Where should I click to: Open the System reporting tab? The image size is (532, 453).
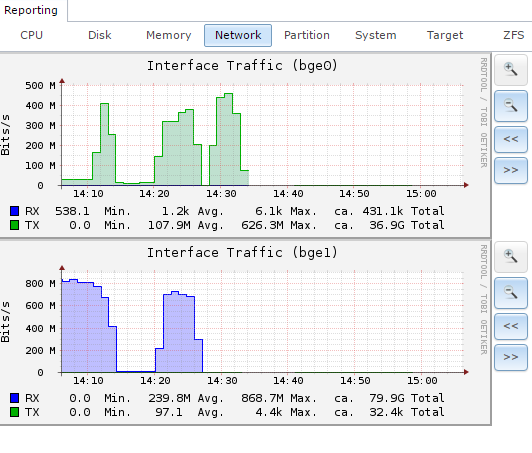tap(376, 35)
